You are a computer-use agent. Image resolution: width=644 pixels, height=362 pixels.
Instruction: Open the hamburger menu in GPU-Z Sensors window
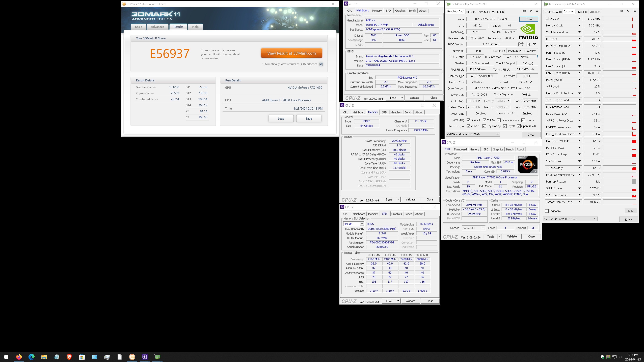pos(634,11)
